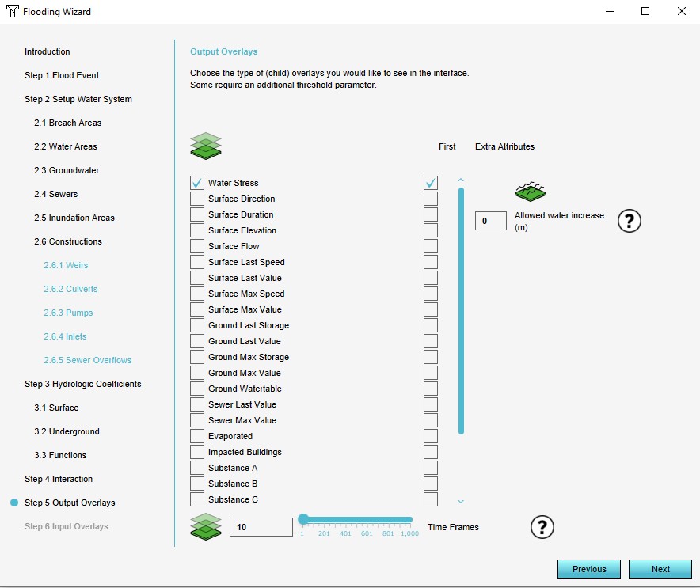Go to Step 1 Flood Event
700x588 pixels.
[x=62, y=75]
